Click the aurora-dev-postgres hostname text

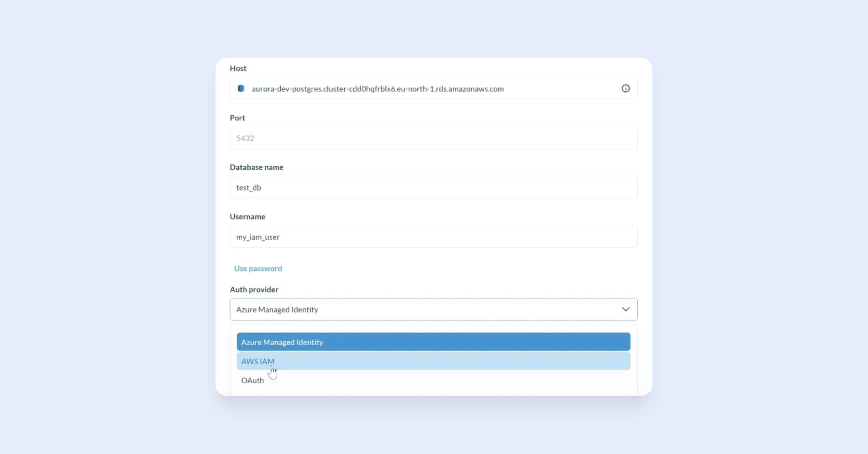pyautogui.click(x=377, y=89)
